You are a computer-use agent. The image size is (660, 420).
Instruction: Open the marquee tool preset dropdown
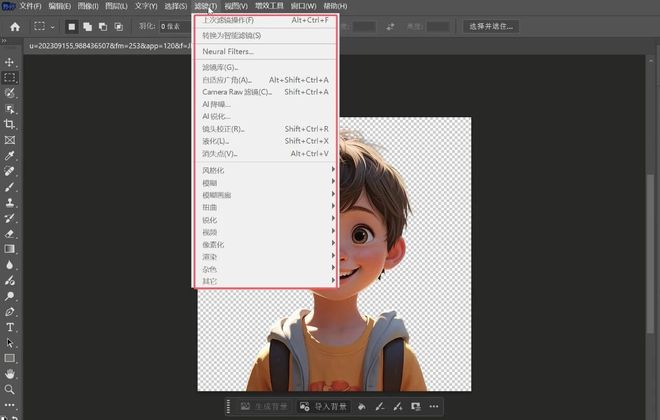52,27
